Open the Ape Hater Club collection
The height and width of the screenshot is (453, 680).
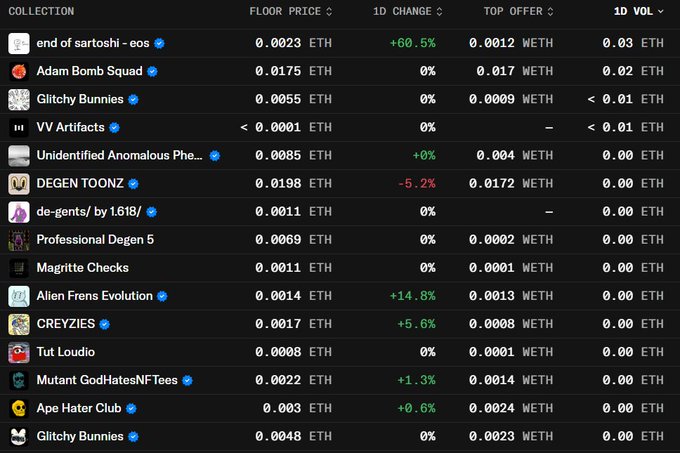coord(79,408)
